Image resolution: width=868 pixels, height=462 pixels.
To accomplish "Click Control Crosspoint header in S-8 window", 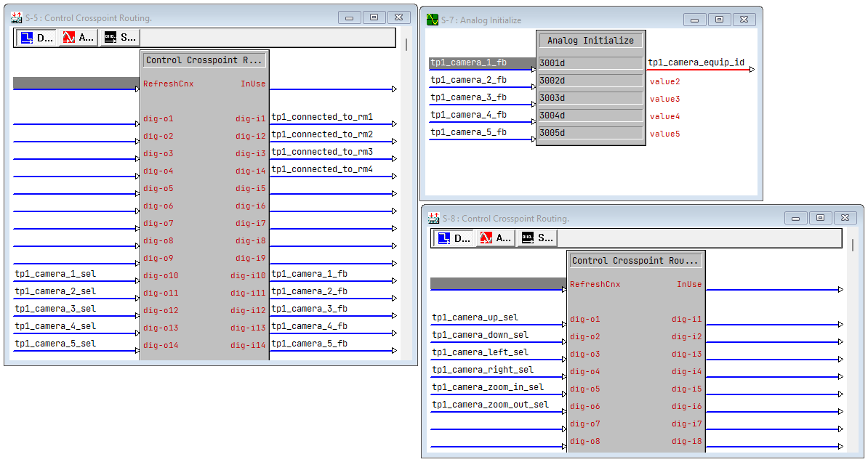I will pyautogui.click(x=635, y=261).
